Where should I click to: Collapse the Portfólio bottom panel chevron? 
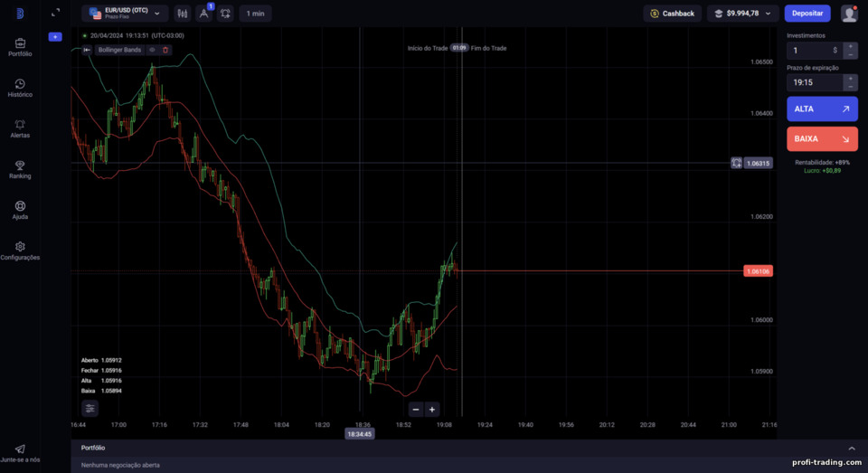pyautogui.click(x=852, y=448)
